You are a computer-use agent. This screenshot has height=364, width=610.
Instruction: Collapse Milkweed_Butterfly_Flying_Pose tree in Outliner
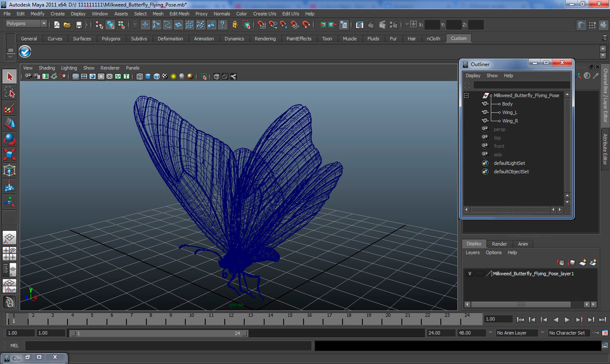tap(467, 96)
